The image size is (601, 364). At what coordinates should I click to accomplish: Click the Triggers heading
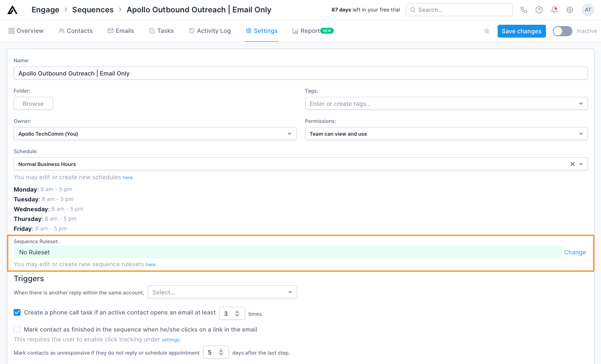pos(29,279)
